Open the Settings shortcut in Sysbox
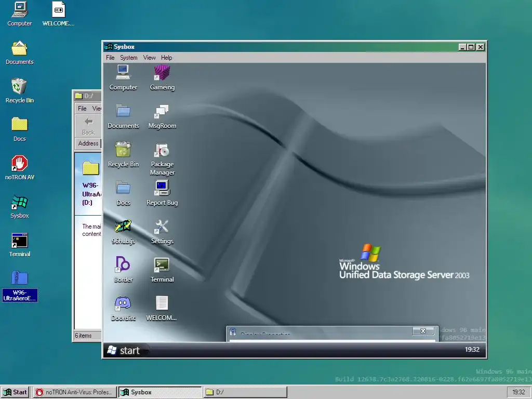 (162, 232)
